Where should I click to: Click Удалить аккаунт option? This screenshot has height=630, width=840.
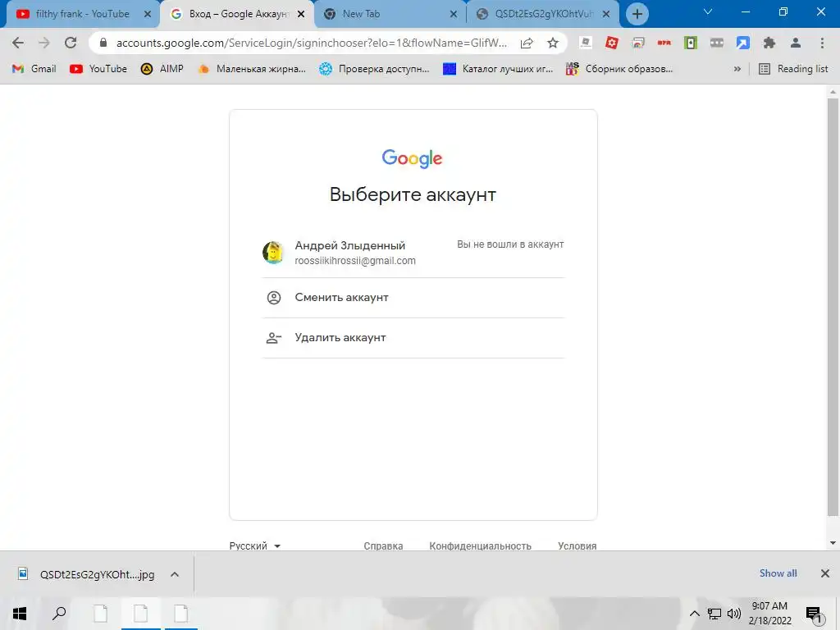click(x=413, y=338)
